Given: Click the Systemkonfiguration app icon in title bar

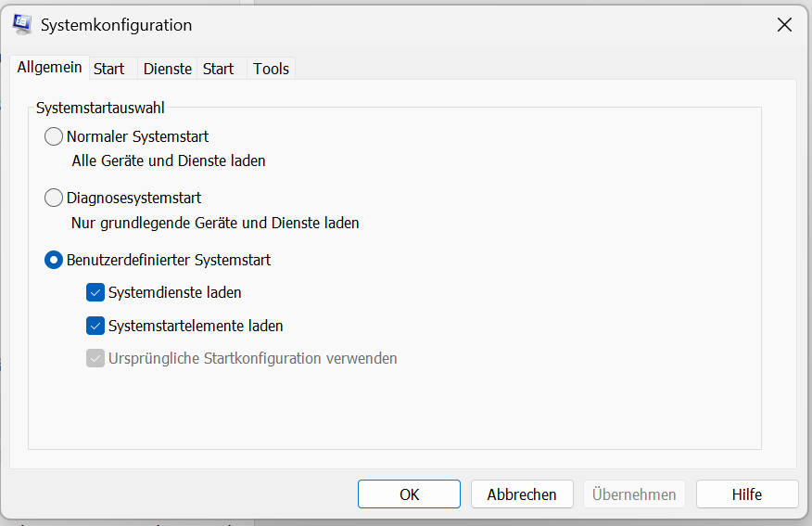Looking at the screenshot, I should tap(21, 25).
